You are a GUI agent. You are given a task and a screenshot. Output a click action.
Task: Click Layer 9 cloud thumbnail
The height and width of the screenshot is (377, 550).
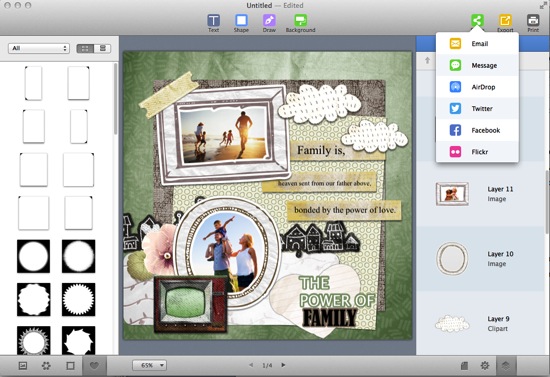(452, 323)
